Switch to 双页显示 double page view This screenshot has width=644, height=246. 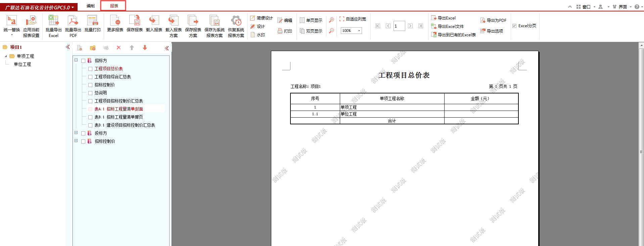coord(311,31)
